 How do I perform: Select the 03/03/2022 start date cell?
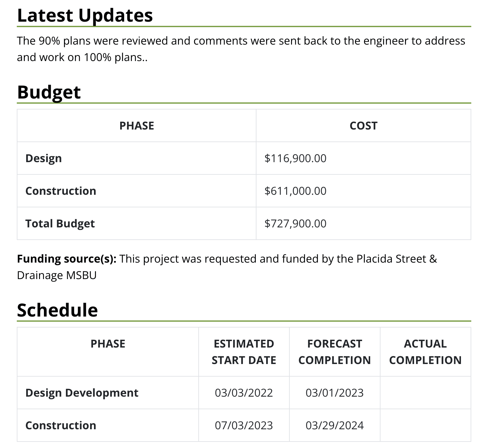tap(244, 393)
